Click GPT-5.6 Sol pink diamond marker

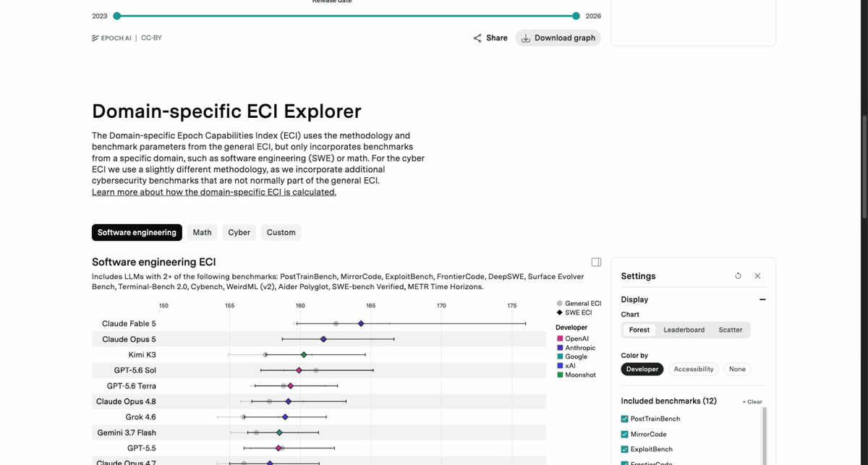(299, 370)
